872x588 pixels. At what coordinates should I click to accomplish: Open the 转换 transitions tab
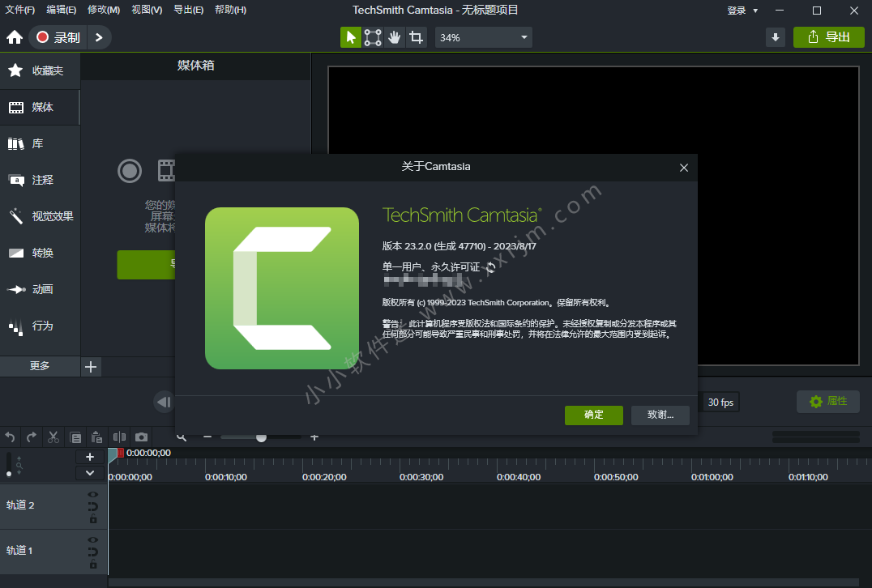click(40, 253)
